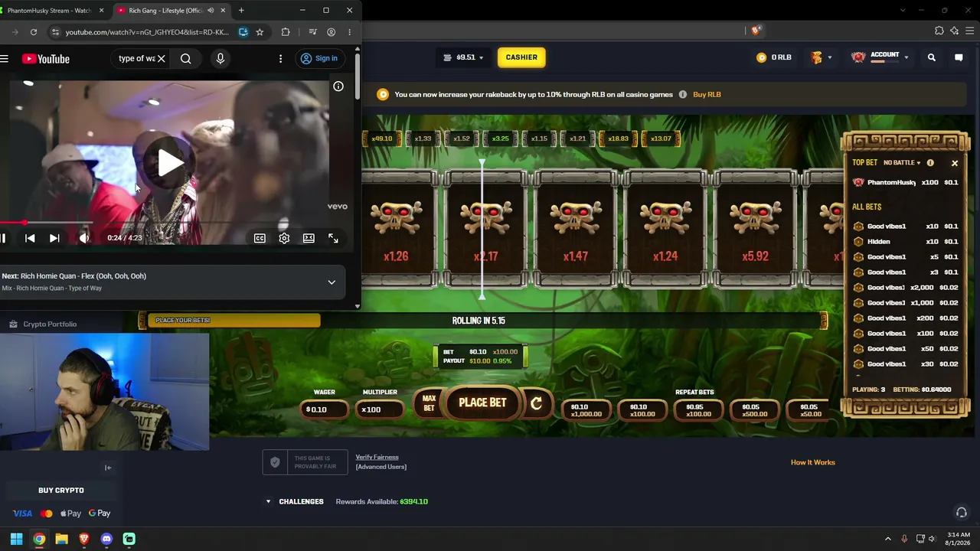Viewport: 980px width, 551px height.
Task: Edit the multiplier x100 field
Action: click(380, 409)
